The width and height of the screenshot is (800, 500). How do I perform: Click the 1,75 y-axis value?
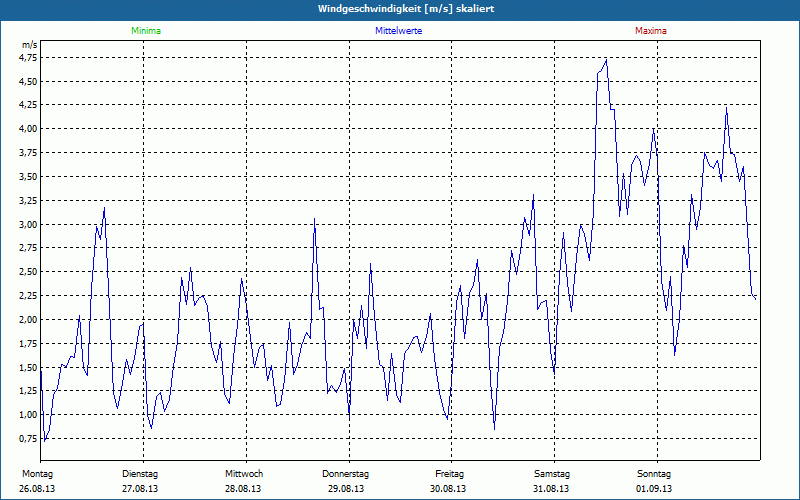pyautogui.click(x=29, y=343)
